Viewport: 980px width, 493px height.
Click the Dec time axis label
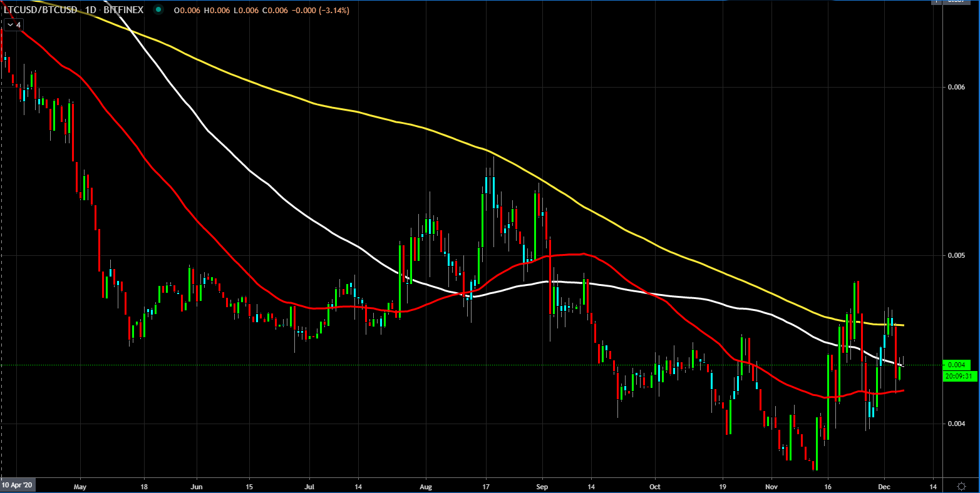point(884,486)
